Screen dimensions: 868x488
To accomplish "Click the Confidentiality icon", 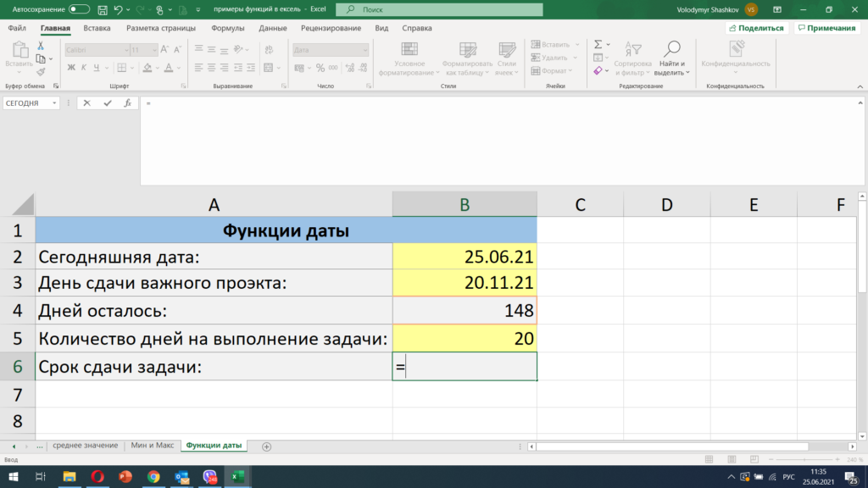I will 737,48.
